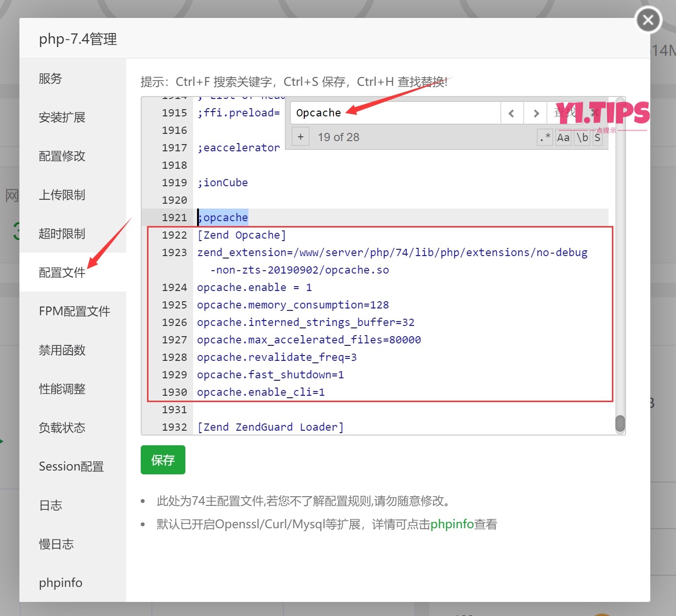Toggle the S search option

point(597,137)
